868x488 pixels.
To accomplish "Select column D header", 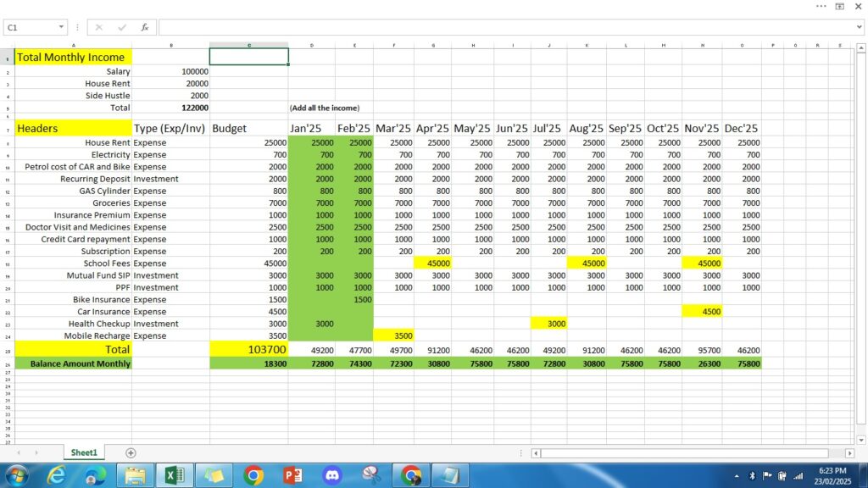I will [x=311, y=44].
